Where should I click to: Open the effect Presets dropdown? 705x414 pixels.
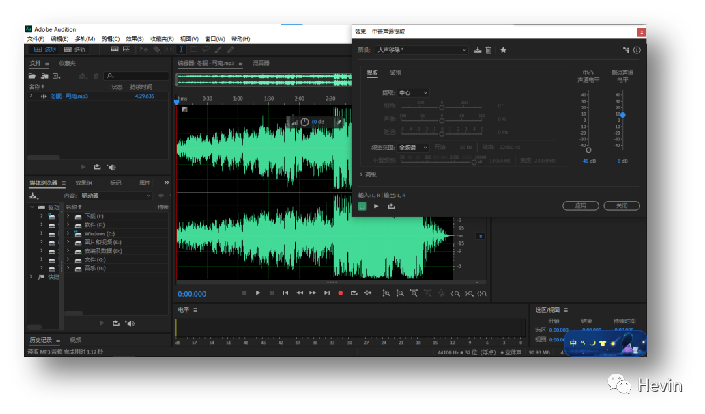[x=422, y=50]
